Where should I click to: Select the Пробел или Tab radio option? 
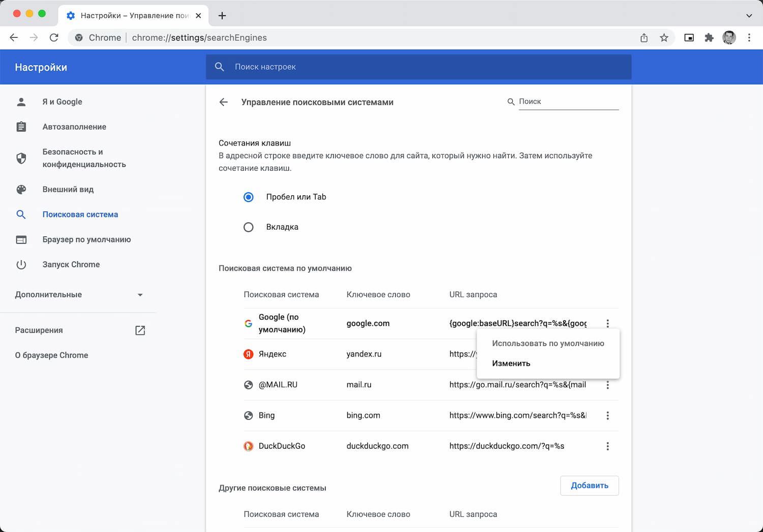pyautogui.click(x=248, y=197)
